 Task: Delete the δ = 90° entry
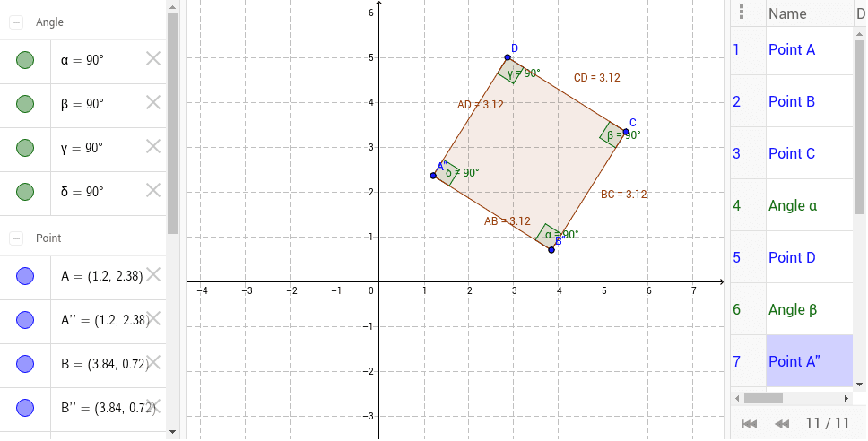point(153,190)
